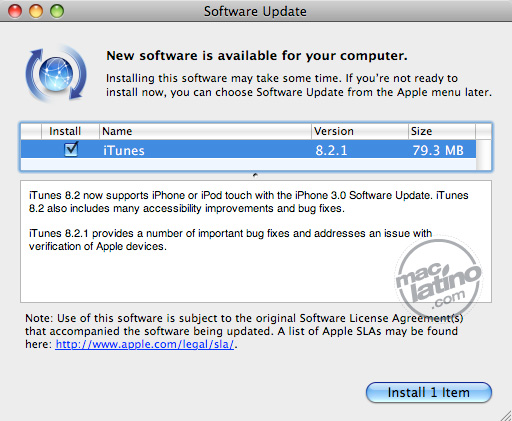Select the iTunes row in update list
The height and width of the screenshot is (421, 512).
tap(248, 149)
